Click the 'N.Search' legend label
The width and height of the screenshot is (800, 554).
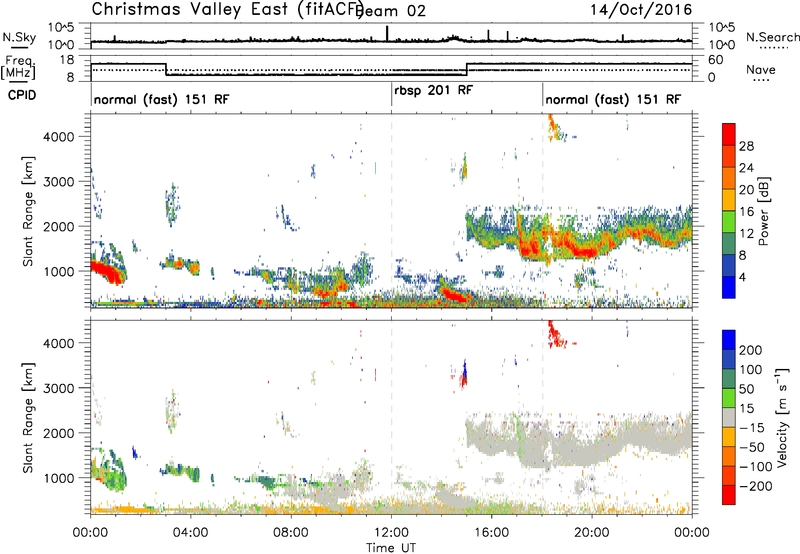[x=773, y=37]
